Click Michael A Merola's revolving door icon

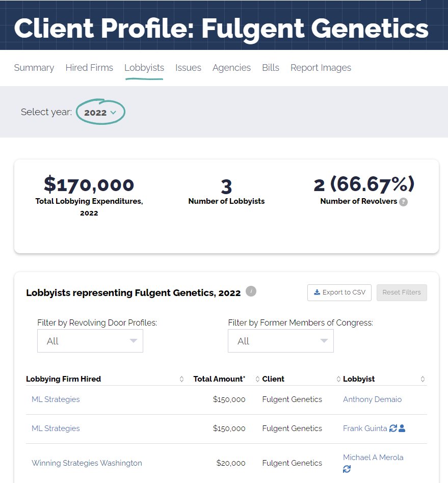point(347,469)
